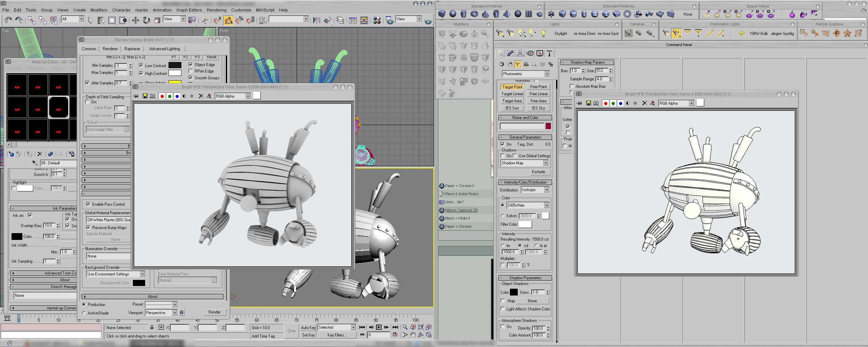Collapse the Shadow Parameters rollout
This screenshot has width=868, height=347.
click(x=525, y=278)
